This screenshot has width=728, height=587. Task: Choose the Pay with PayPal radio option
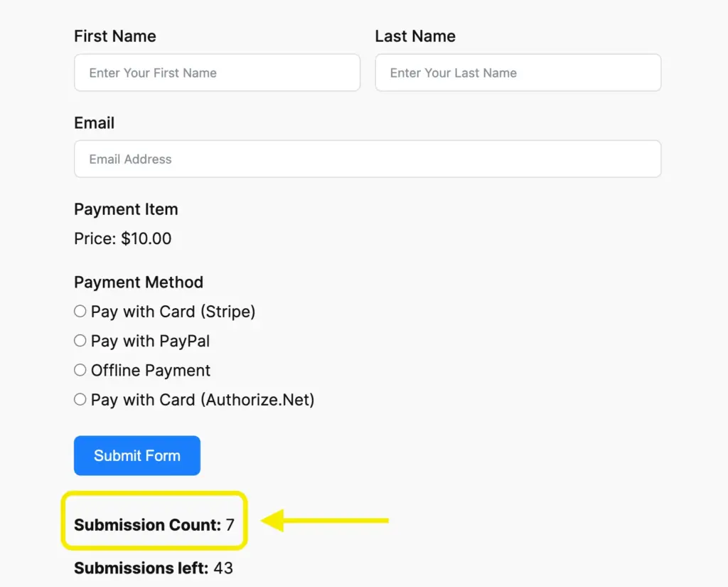click(80, 341)
